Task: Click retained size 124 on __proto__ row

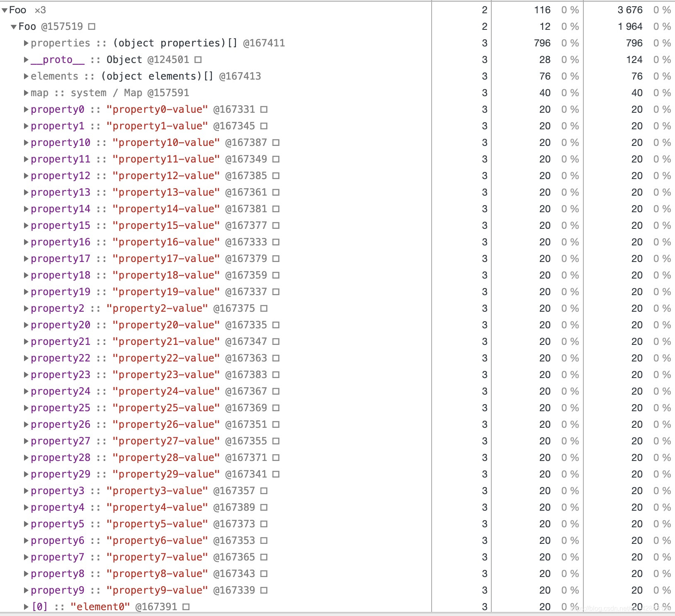Action: [x=634, y=60]
